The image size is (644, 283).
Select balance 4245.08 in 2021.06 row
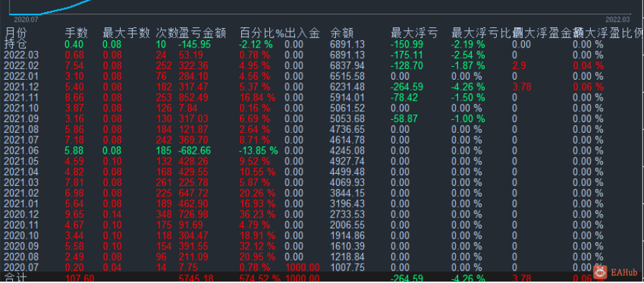[347, 151]
